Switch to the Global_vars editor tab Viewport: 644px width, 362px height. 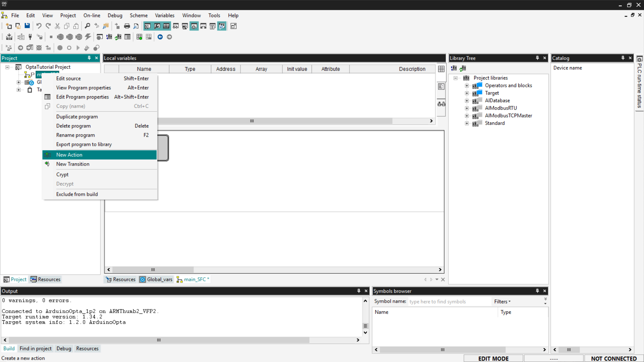(x=156, y=279)
